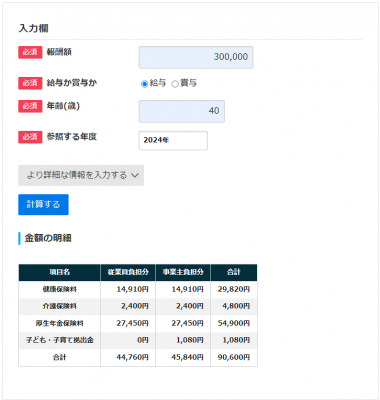Click the 必須 badge next to 報酬額
Screen dimensions: 380x400
coord(30,52)
